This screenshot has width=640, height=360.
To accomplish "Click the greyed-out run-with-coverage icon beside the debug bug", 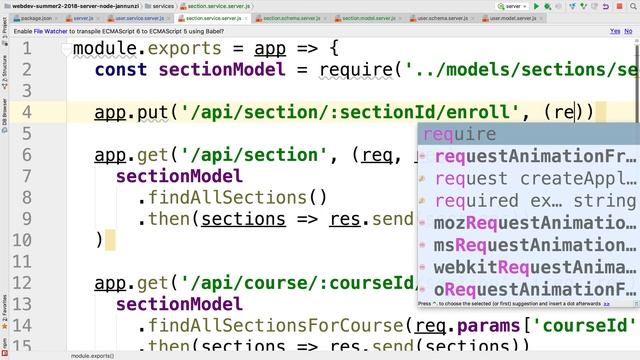I will (x=559, y=6).
